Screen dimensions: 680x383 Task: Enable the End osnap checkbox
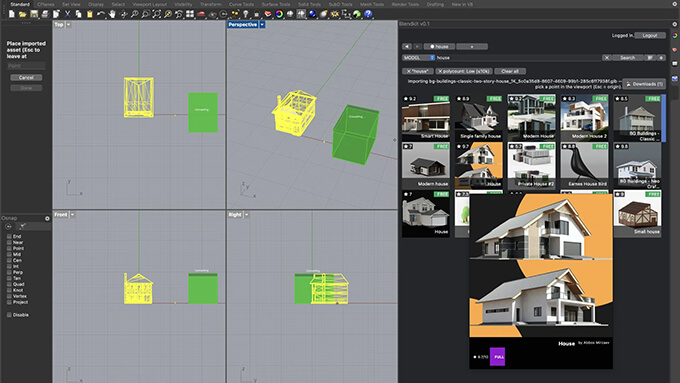tap(9, 236)
